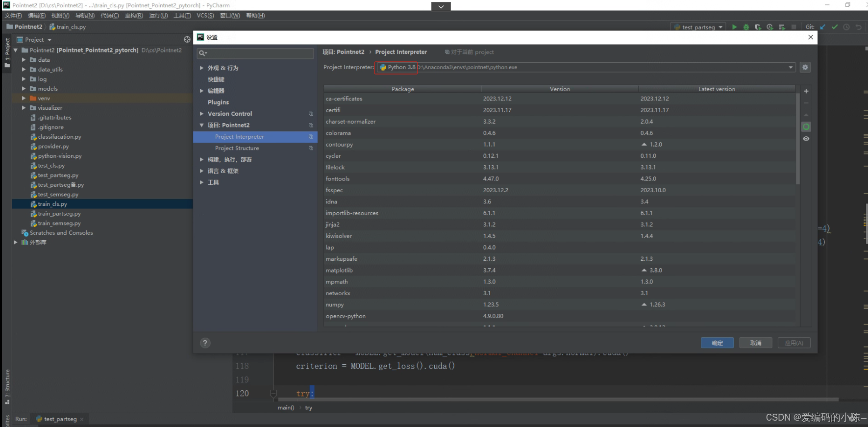Click the 确定 button
This screenshot has width=868, height=427.
717,343
